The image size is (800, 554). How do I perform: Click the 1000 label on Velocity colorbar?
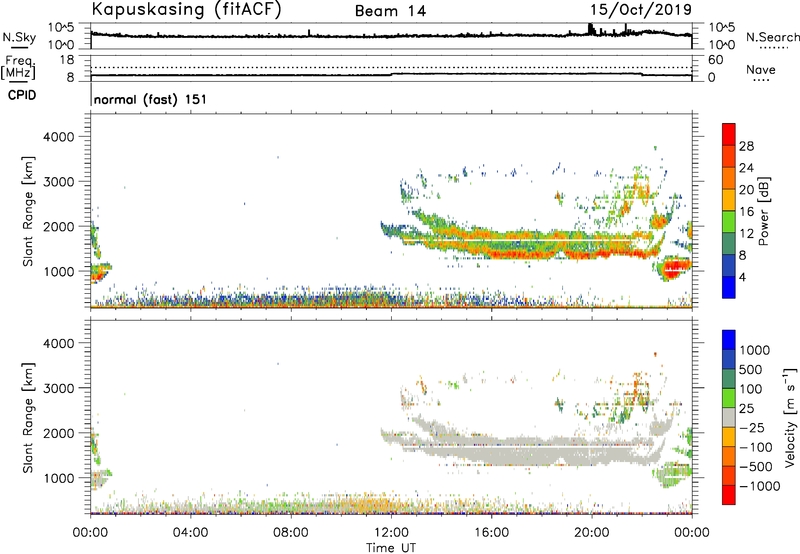click(x=755, y=350)
